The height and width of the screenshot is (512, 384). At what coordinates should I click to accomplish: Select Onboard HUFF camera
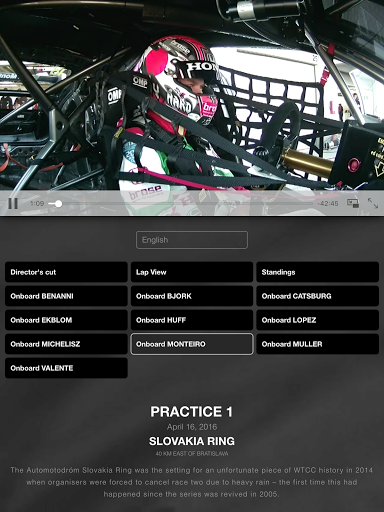(x=192, y=320)
